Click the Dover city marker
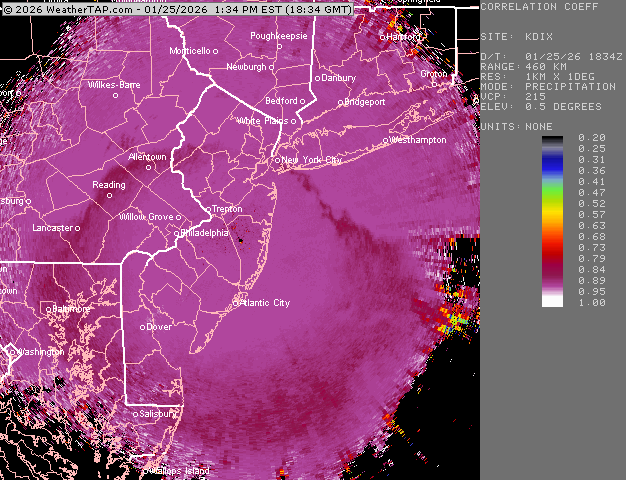626x480 pixels. (x=142, y=327)
